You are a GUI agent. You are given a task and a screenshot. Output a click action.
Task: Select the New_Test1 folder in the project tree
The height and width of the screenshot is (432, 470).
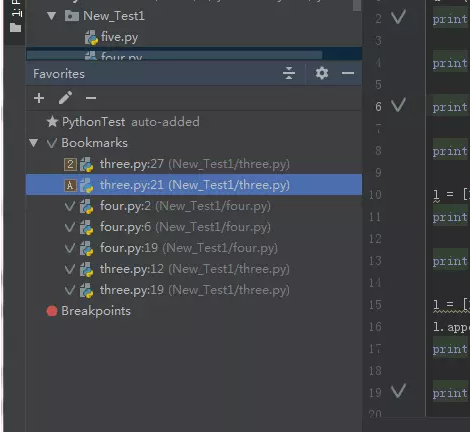[x=114, y=16]
